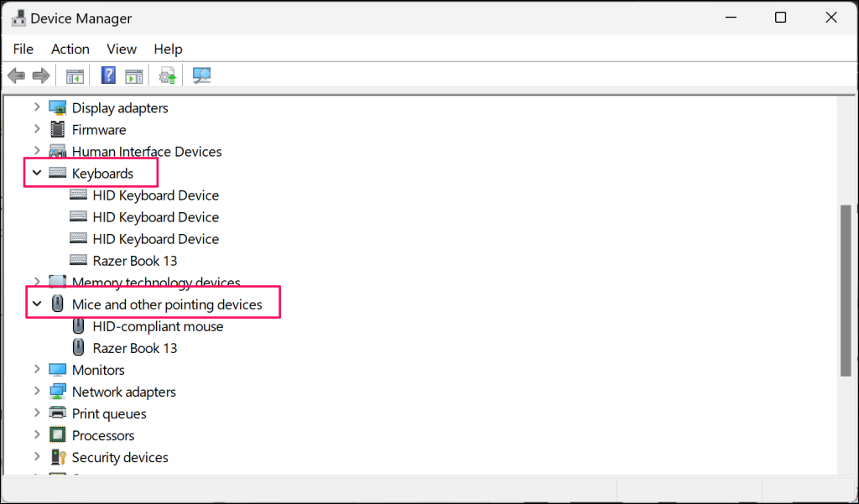Open the blue Help question-mark icon
The height and width of the screenshot is (504, 859).
click(108, 76)
